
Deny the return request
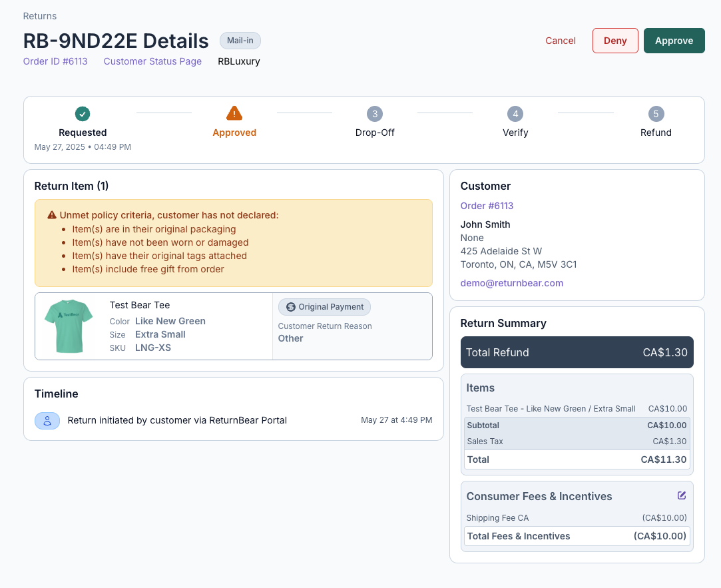(x=615, y=41)
